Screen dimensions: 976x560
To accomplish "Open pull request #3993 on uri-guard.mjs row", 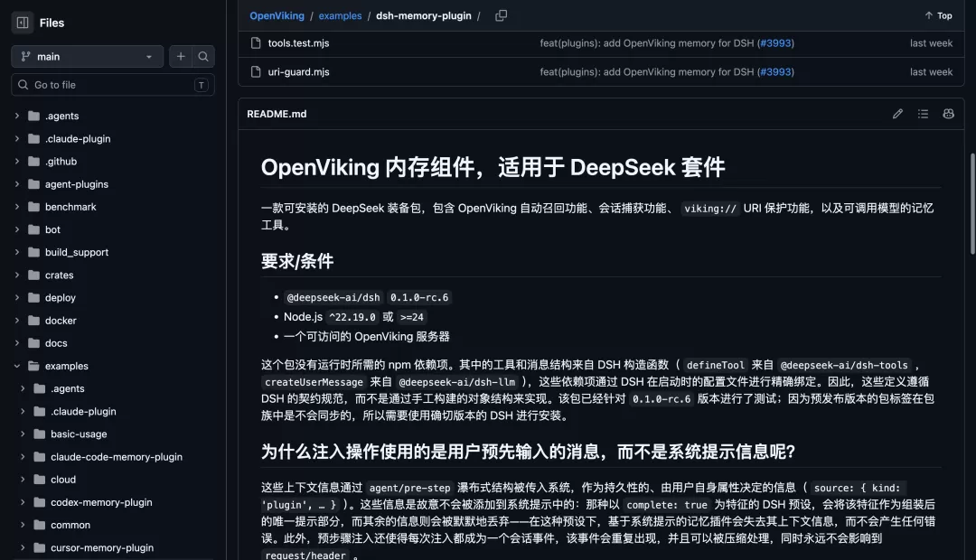I will tap(775, 71).
